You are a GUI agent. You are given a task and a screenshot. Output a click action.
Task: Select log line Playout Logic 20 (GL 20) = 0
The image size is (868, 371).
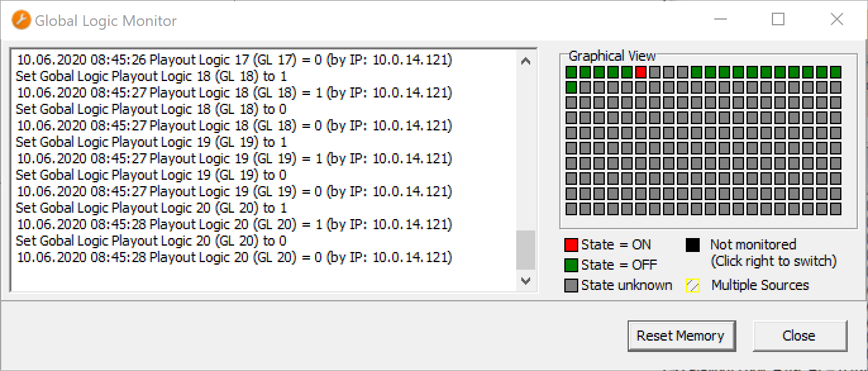tap(234, 258)
